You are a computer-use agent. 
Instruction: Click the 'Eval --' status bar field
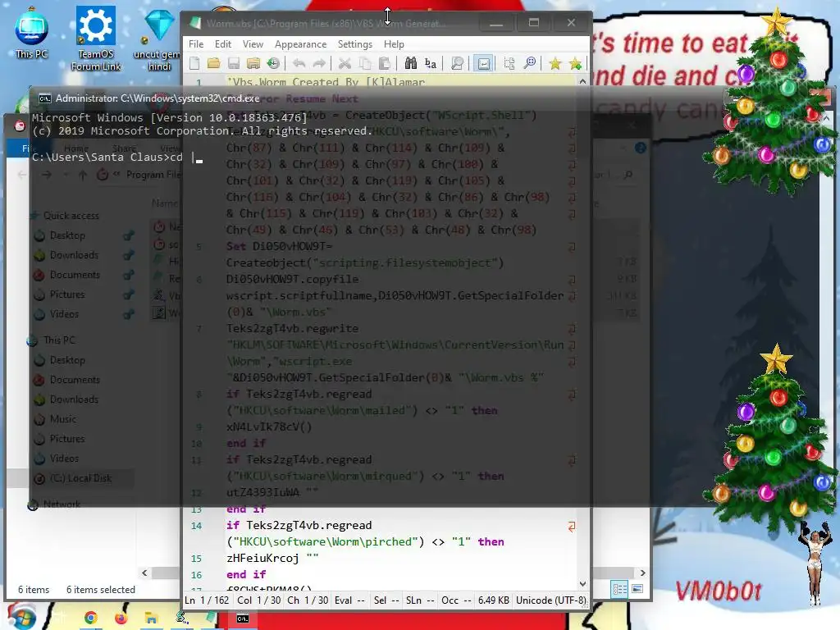pyautogui.click(x=349, y=600)
